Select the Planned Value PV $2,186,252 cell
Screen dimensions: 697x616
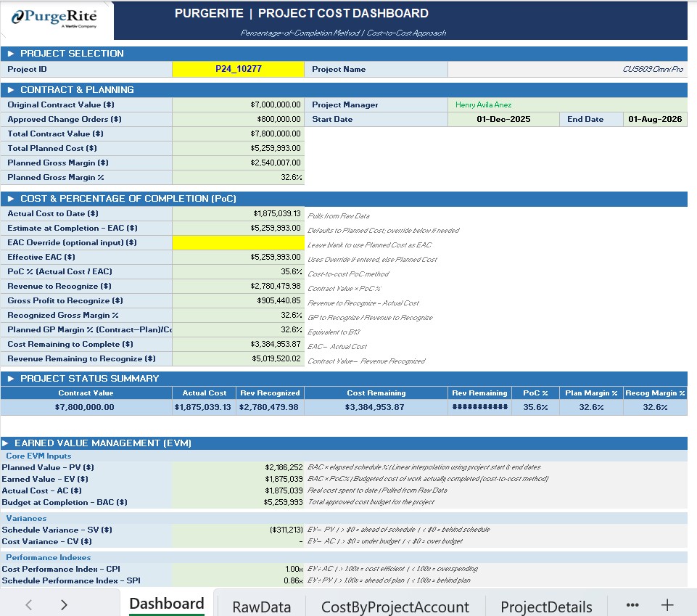pyautogui.click(x=239, y=467)
